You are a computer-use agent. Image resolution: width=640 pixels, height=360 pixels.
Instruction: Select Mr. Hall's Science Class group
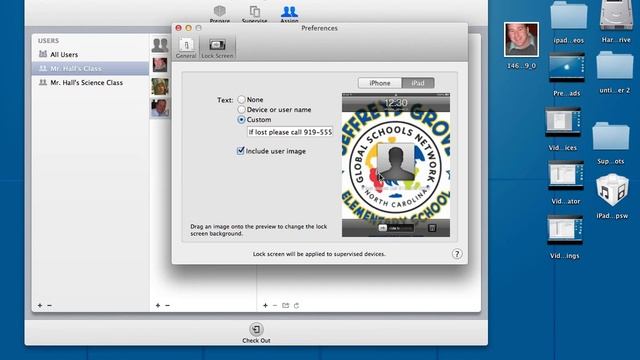pyautogui.click(x=90, y=82)
